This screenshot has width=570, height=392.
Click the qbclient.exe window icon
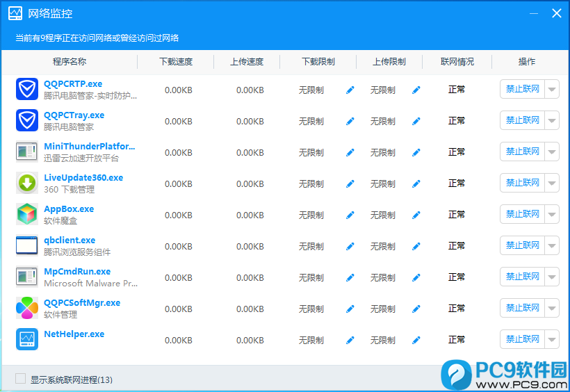click(x=27, y=245)
